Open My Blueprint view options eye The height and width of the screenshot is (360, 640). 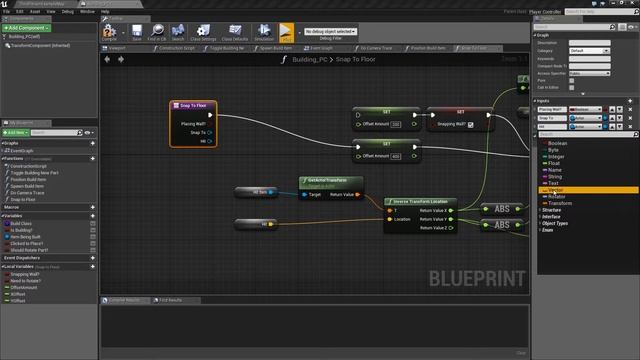89,133
